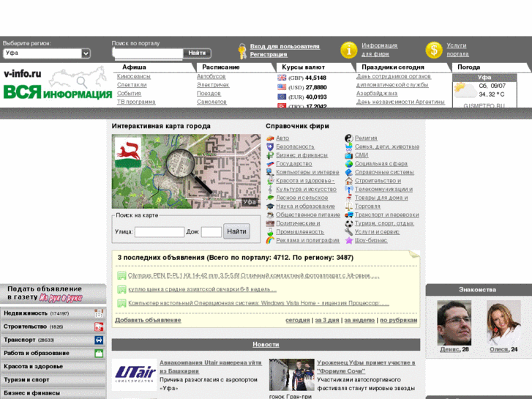Click the bus icon in Транспорт row

coord(99,340)
